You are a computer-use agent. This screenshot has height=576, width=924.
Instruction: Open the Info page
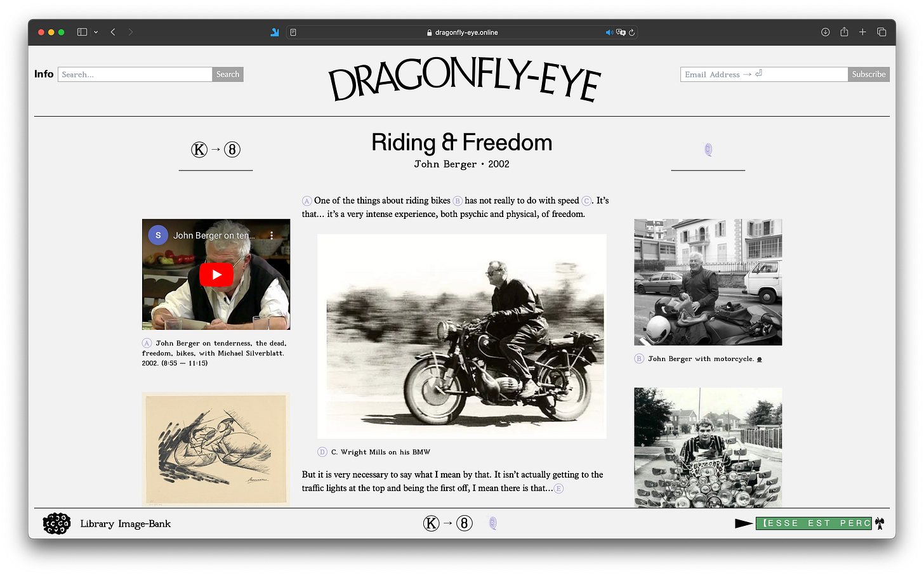pyautogui.click(x=44, y=74)
